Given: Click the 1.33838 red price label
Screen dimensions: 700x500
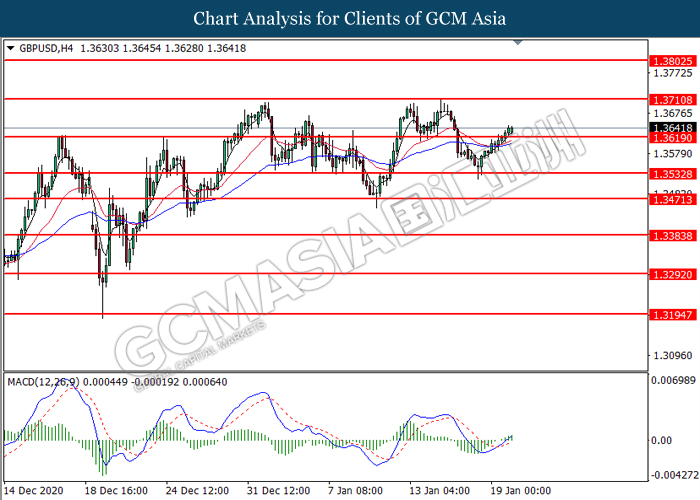Looking at the screenshot, I should 673,236.
